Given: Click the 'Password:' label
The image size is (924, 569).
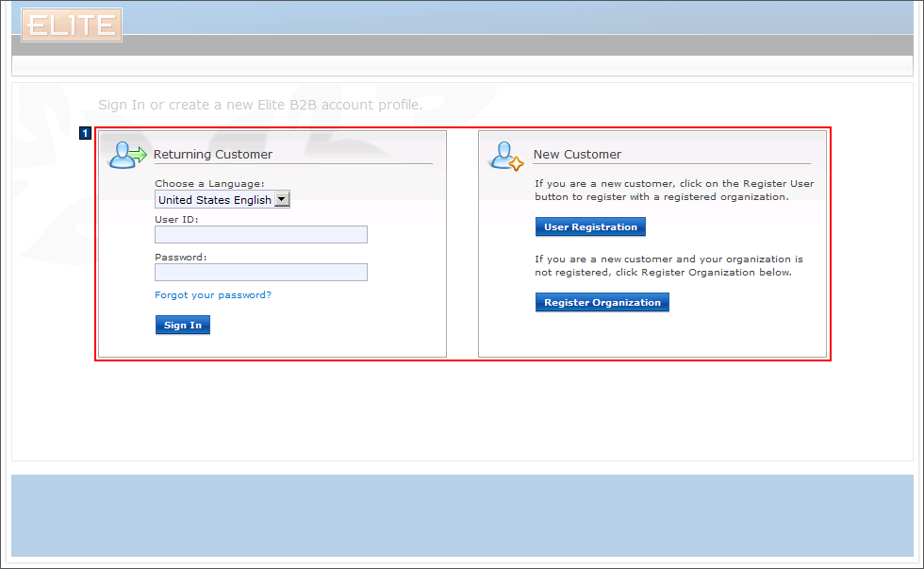Looking at the screenshot, I should pyautogui.click(x=181, y=257).
